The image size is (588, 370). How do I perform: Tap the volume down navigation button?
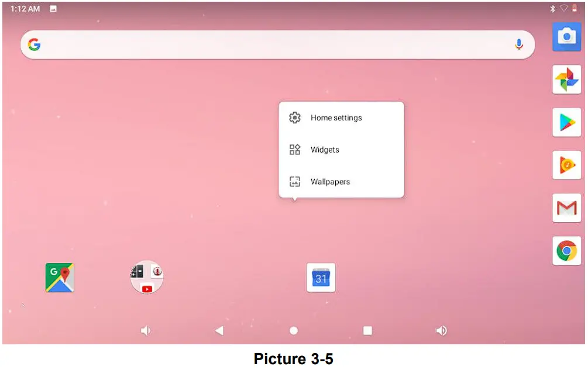(146, 331)
